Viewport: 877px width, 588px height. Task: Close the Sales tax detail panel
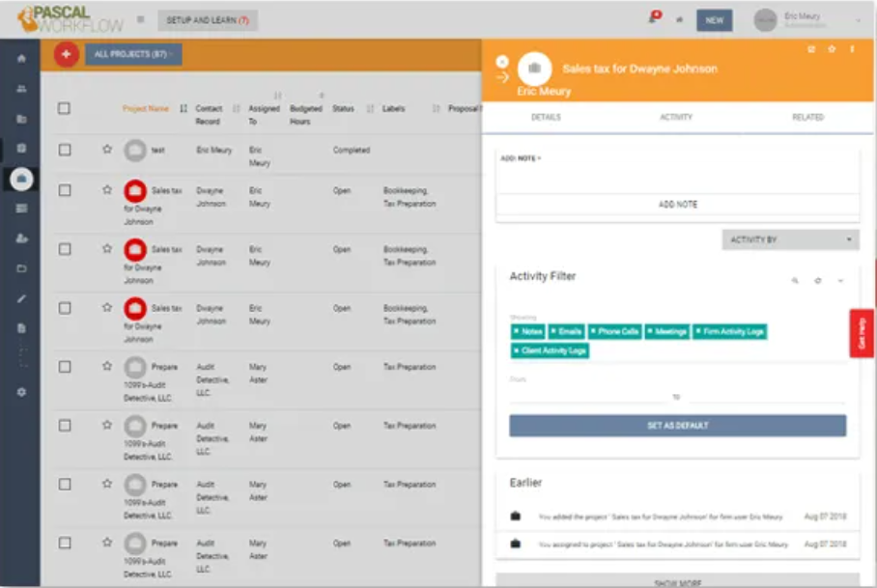(502, 62)
